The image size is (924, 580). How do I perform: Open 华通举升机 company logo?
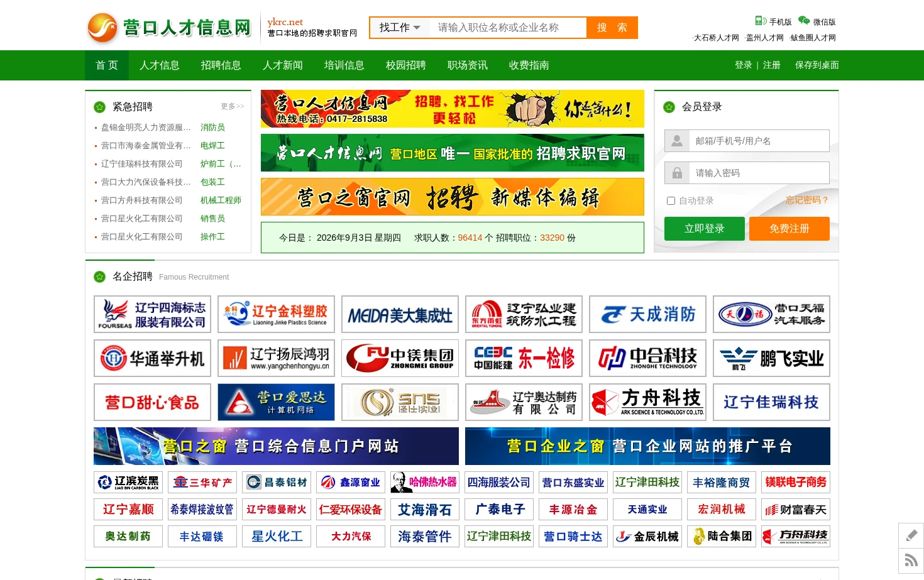tap(152, 358)
